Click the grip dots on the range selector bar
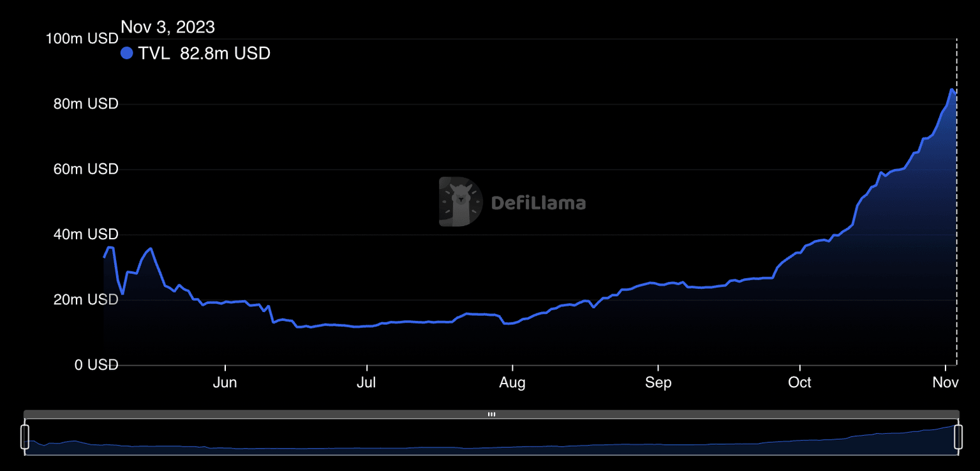The image size is (980, 471). [x=491, y=414]
